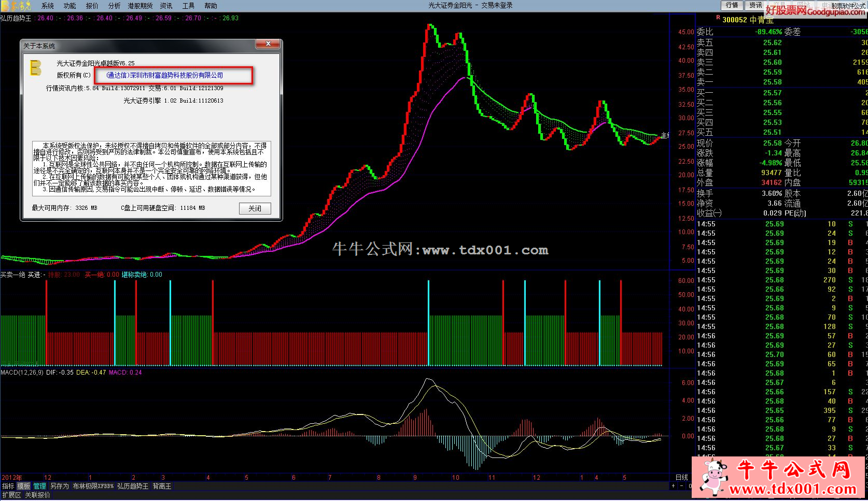Close the About dialog with the red X
This screenshot has height=501, width=868.
(x=268, y=45)
